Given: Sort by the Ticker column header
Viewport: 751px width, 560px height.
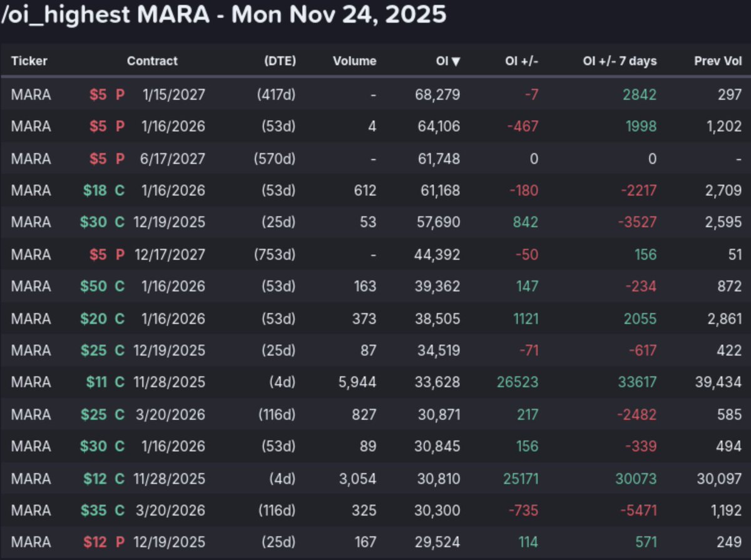Looking at the screenshot, I should [x=29, y=61].
